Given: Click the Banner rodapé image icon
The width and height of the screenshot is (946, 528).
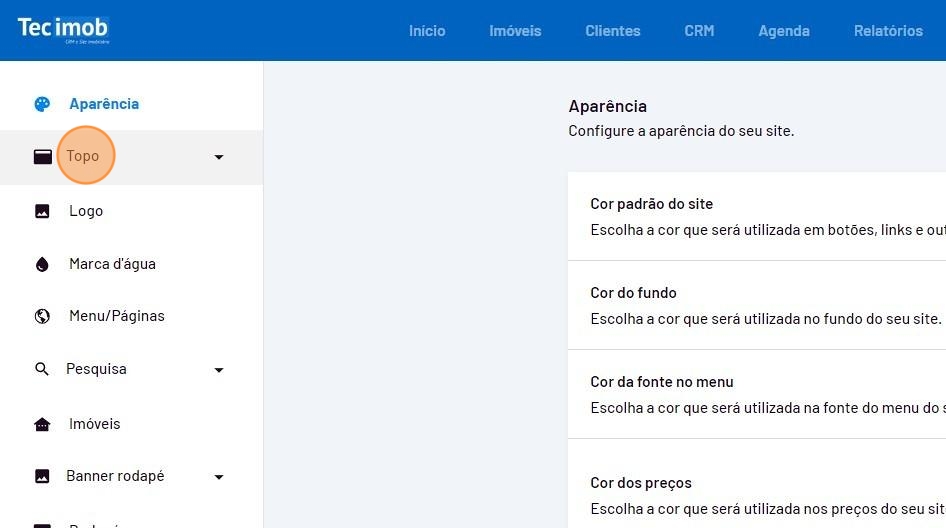Looking at the screenshot, I should coord(42,476).
